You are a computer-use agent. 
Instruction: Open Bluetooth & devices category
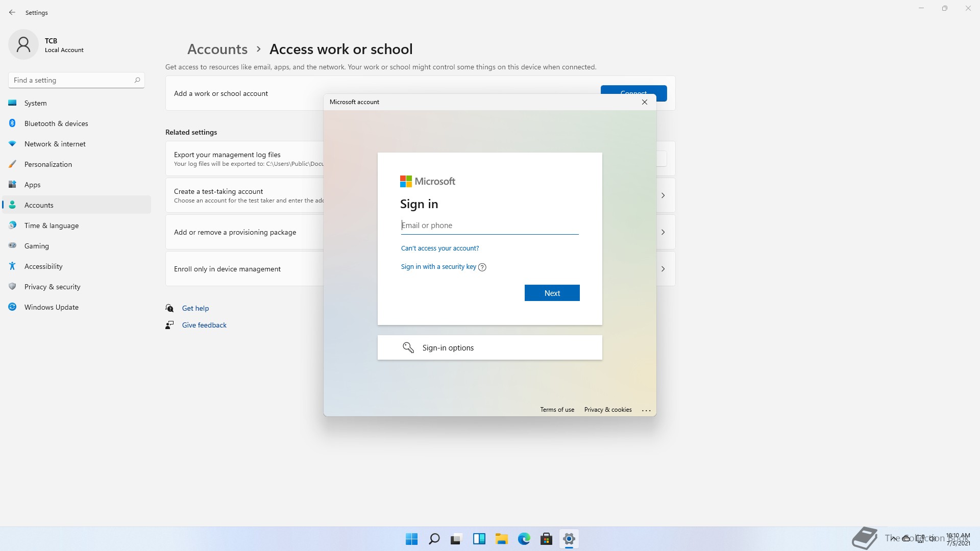77,123
